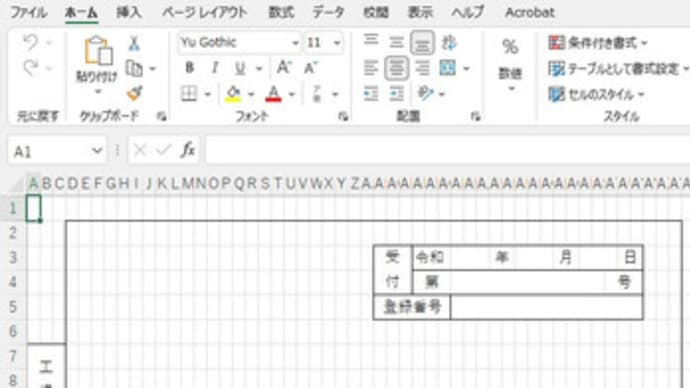Screen dimensions: 690x388
Task: Toggle Bold formatting
Action: [x=189, y=68]
